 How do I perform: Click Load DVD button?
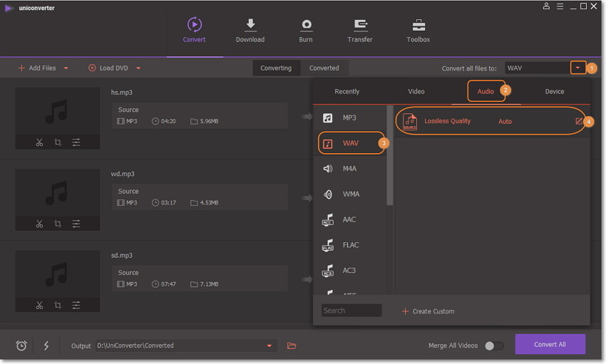[x=108, y=68]
